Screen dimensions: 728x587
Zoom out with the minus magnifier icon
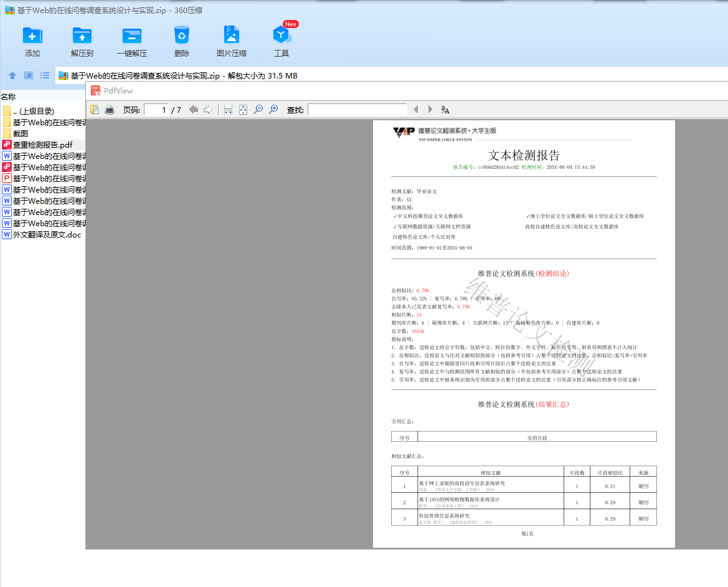258,110
